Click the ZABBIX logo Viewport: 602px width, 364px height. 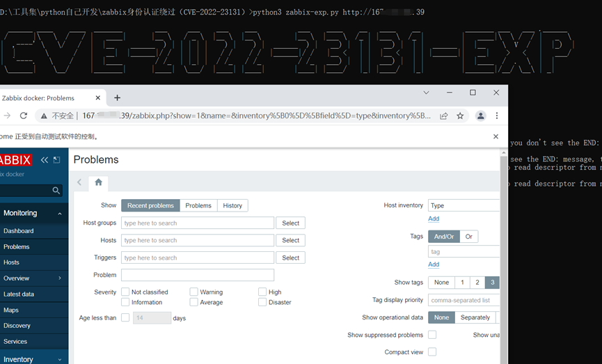(15, 160)
